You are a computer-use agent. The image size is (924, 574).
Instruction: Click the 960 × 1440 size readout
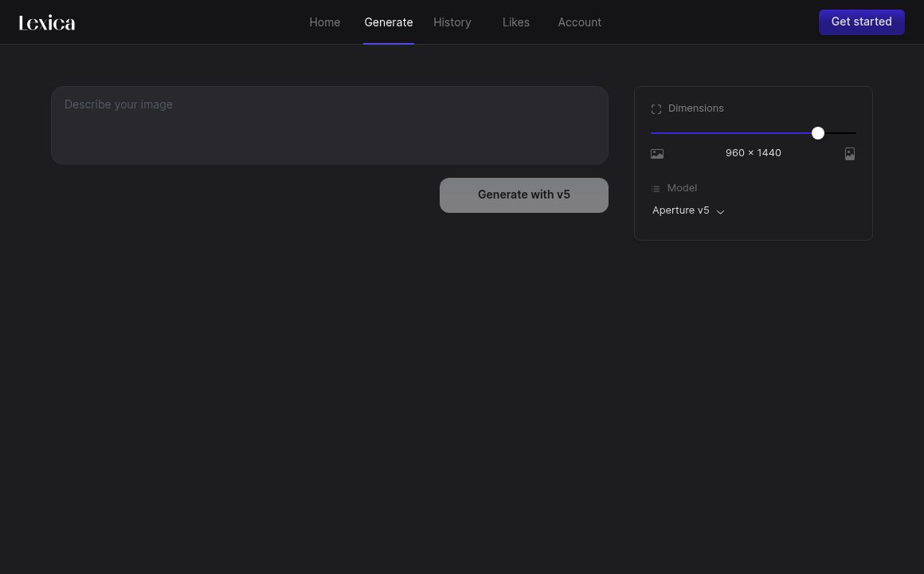click(754, 153)
